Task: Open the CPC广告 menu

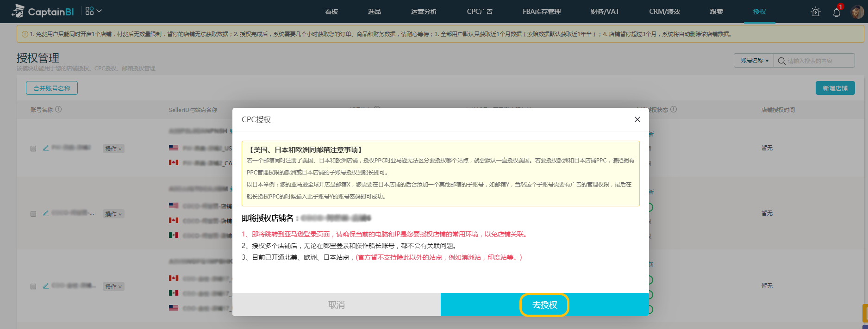Action: 480,12
